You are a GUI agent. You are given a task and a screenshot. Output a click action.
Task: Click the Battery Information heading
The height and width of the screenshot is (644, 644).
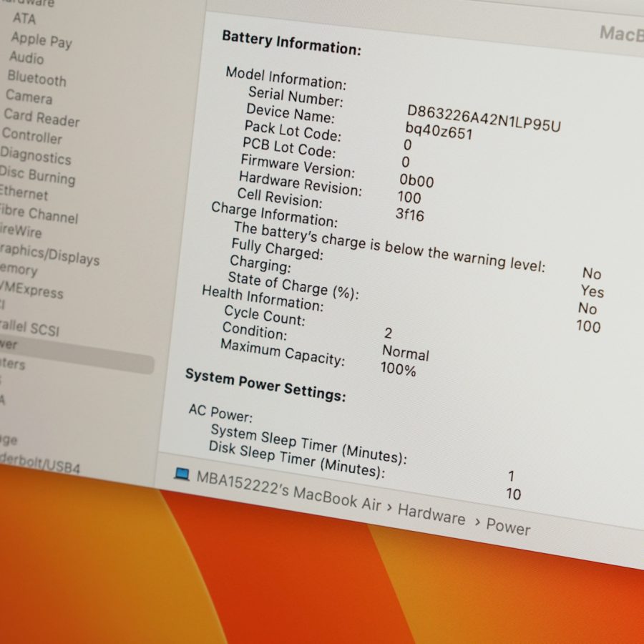(x=292, y=42)
